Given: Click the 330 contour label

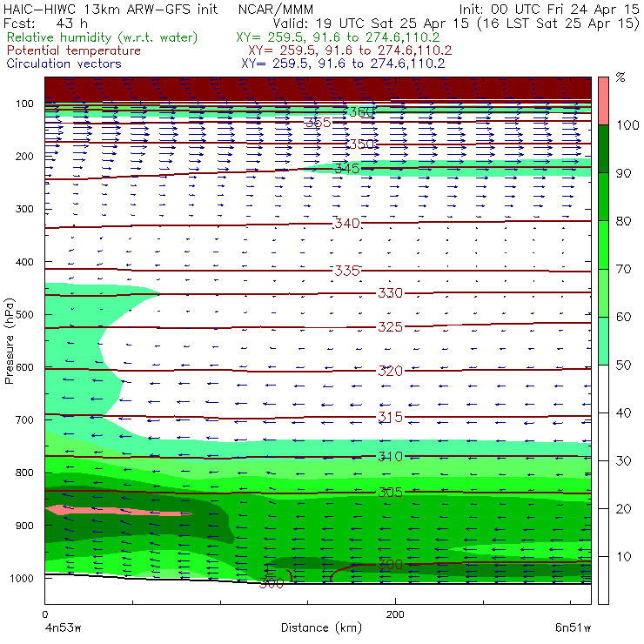Looking at the screenshot, I should coord(390,292).
